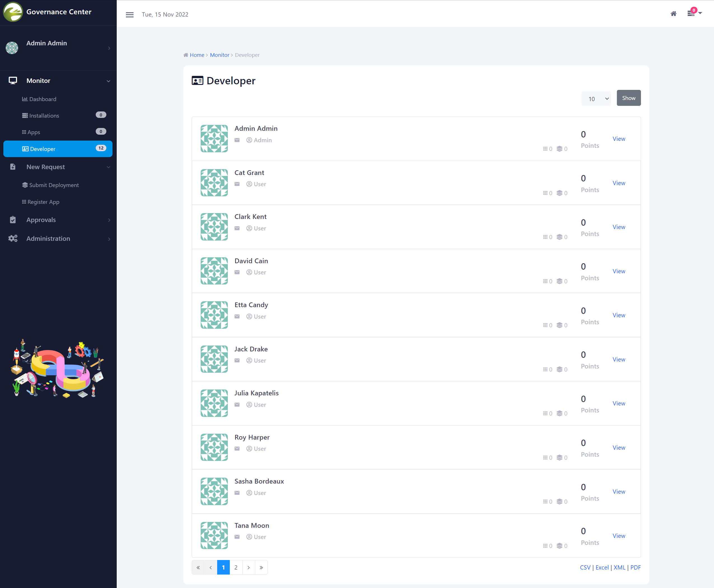
Task: Click View link for David Cain
Action: [619, 271]
